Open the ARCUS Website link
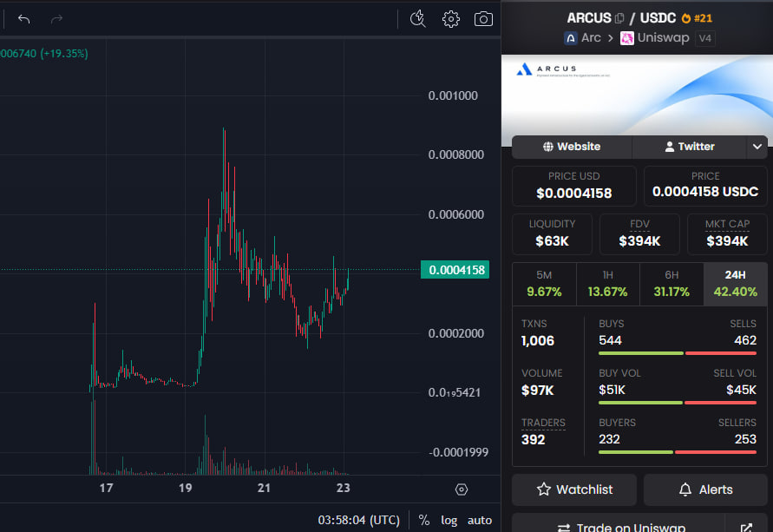The height and width of the screenshot is (532, 773). pyautogui.click(x=572, y=147)
